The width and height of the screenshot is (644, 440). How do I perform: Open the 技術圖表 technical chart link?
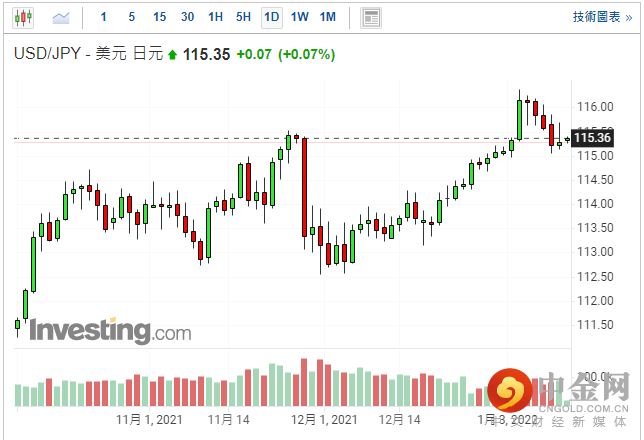(x=601, y=18)
